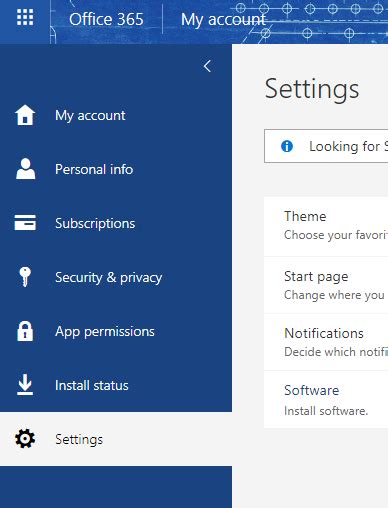Click the Office 365 header link
This screenshot has height=508, width=388.
pyautogui.click(x=106, y=19)
